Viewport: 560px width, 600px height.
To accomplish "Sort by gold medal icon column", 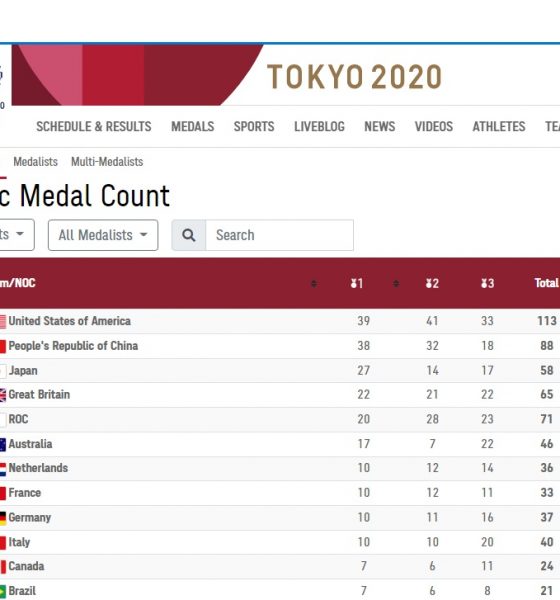I will click(357, 283).
